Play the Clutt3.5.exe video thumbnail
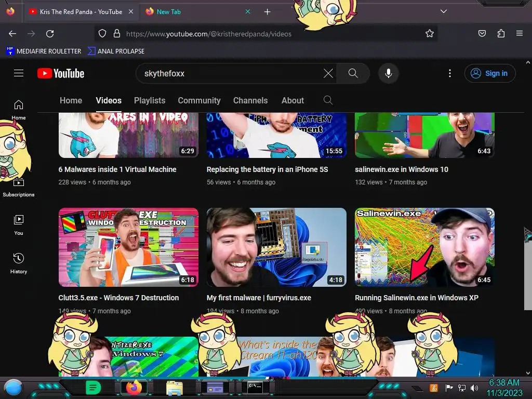 point(128,247)
